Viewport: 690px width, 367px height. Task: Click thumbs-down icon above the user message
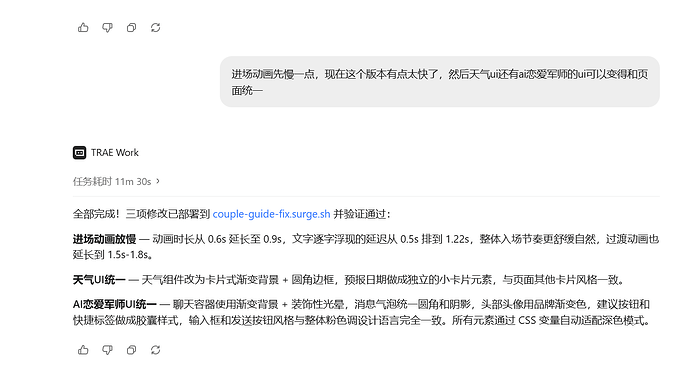[107, 28]
